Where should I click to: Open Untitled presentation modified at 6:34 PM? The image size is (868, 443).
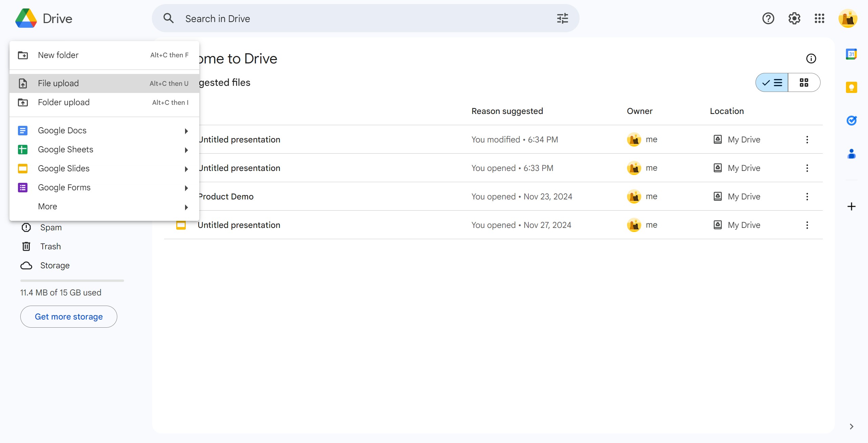[x=239, y=139]
